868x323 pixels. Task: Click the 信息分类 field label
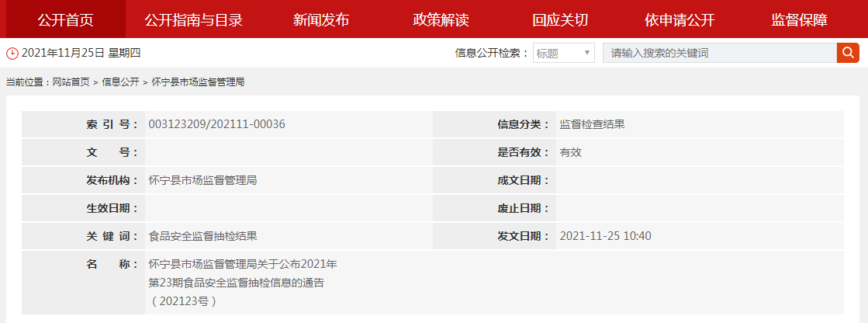coord(523,124)
